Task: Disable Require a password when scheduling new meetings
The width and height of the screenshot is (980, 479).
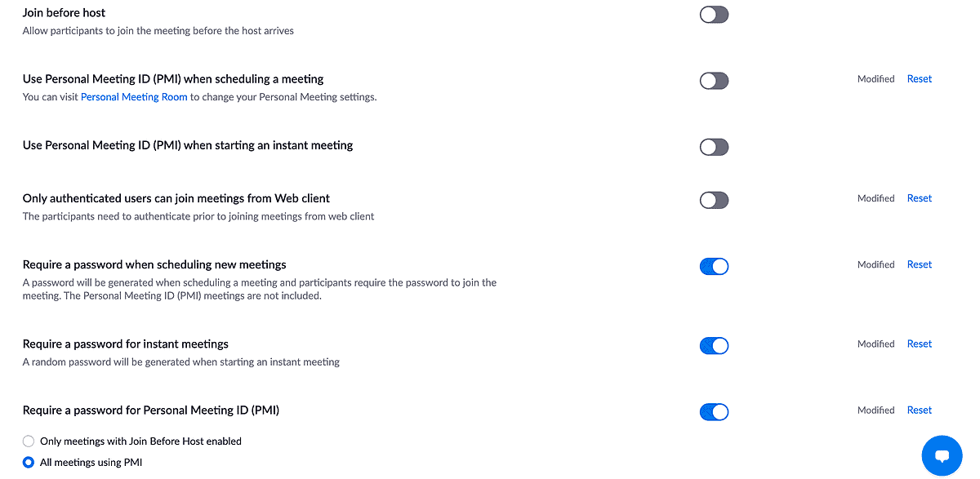Action: 714,266
